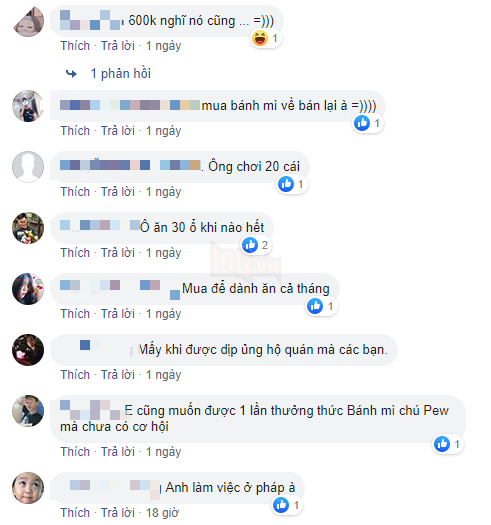The width and height of the screenshot is (491, 525).
Task: Click 'Trả lời' under 'Ô ăn 30 ổ' comment
Action: click(x=118, y=253)
